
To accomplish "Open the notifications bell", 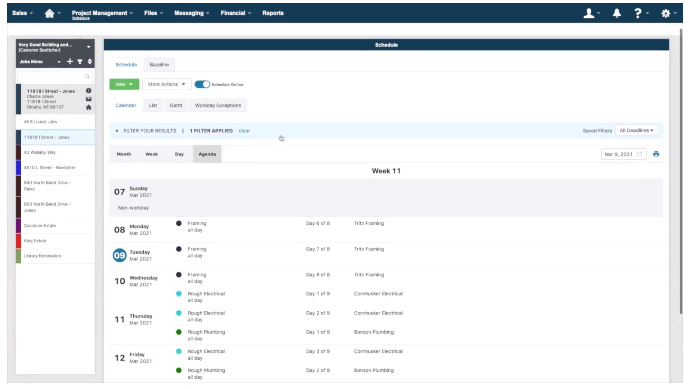I will pos(617,13).
